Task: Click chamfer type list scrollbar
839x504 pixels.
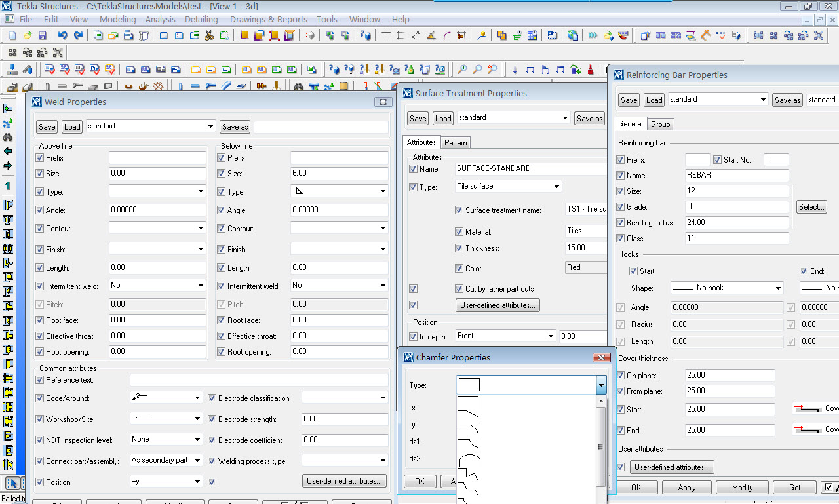Action: coord(601,447)
